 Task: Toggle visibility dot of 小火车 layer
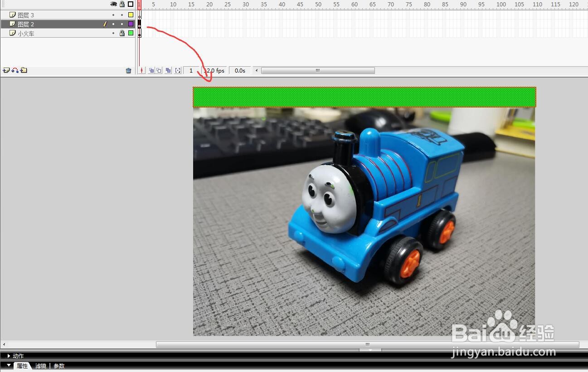coord(113,33)
